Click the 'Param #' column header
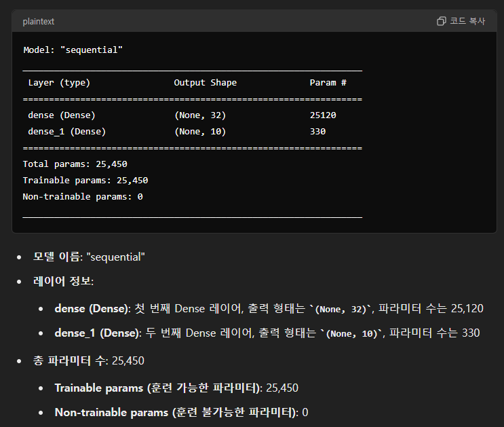The image size is (504, 427). pyautogui.click(x=328, y=83)
